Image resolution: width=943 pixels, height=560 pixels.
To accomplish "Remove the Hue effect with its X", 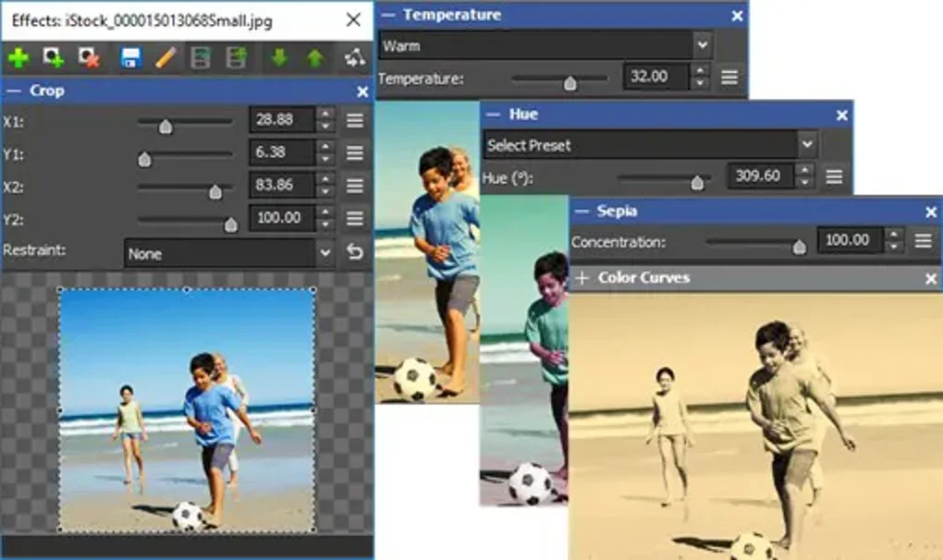I will point(842,116).
